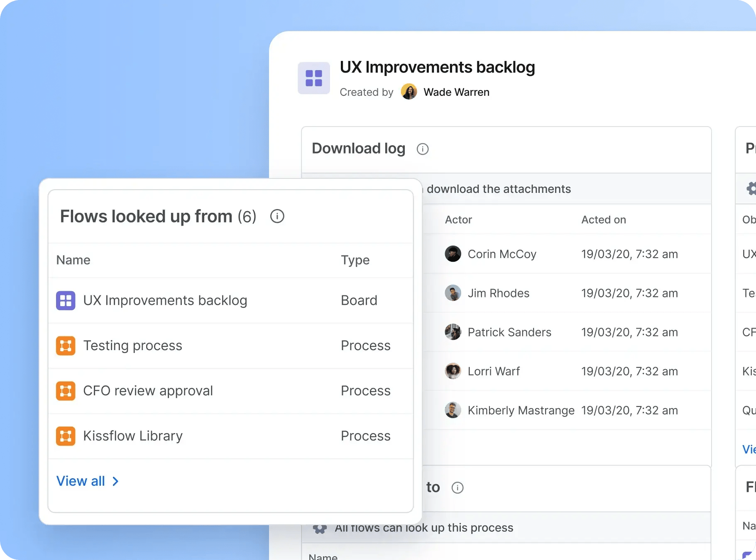This screenshot has width=756, height=560.
Task: Select the Kissflow Library process row
Action: 231,436
